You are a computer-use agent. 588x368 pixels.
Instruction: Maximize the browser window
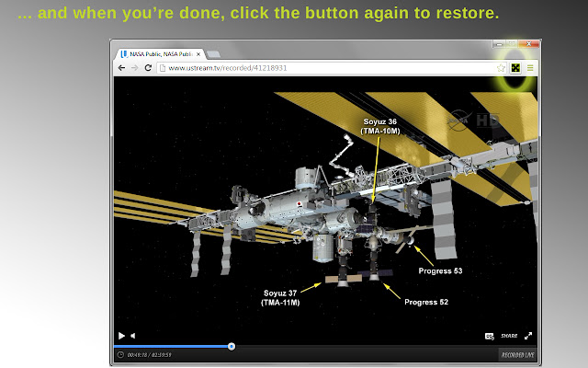512,44
